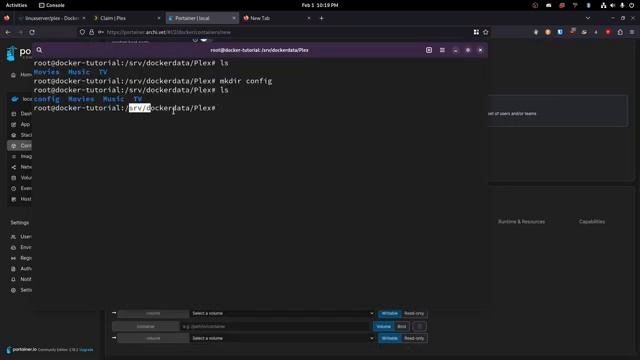The width and height of the screenshot is (640, 360).
Task: Open the grid icon beside bookmark star
Action: click(476, 32)
